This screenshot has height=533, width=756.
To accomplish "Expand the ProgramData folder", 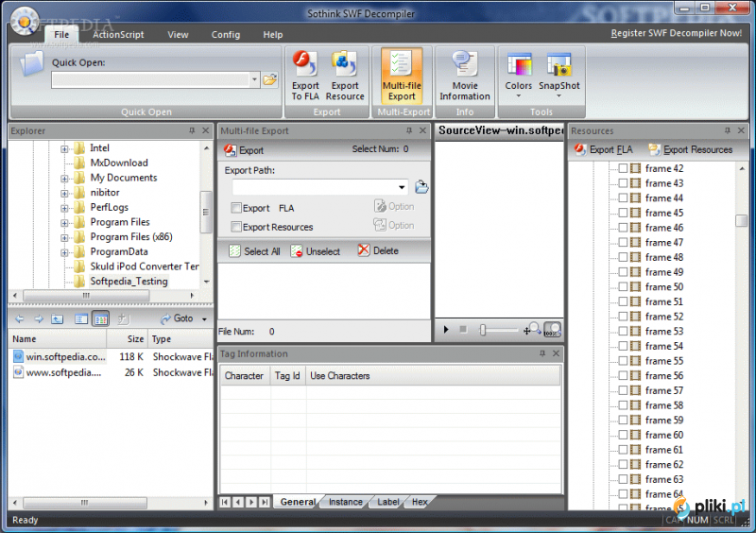I will click(64, 252).
